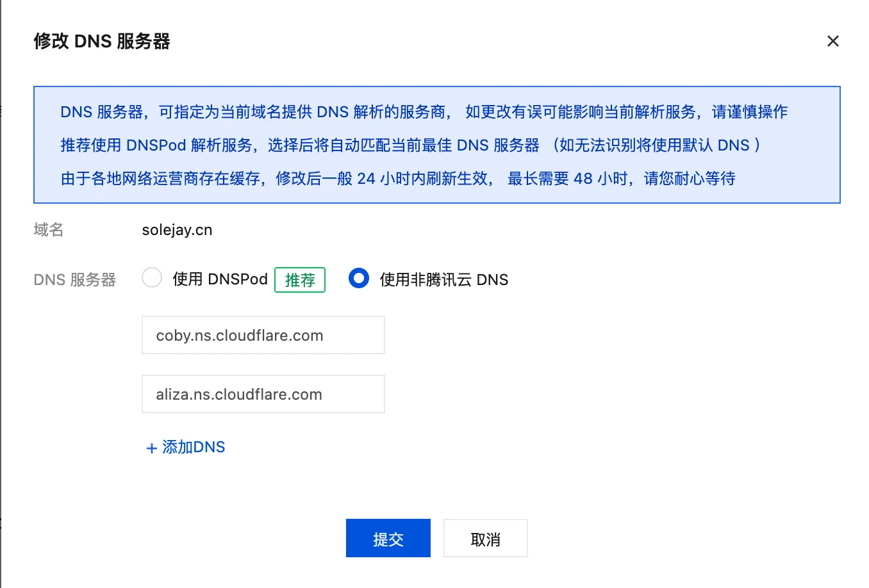This screenshot has width=869, height=588.
Task: Click the notice line about 24 小时内刷新生效
Action: [397, 179]
